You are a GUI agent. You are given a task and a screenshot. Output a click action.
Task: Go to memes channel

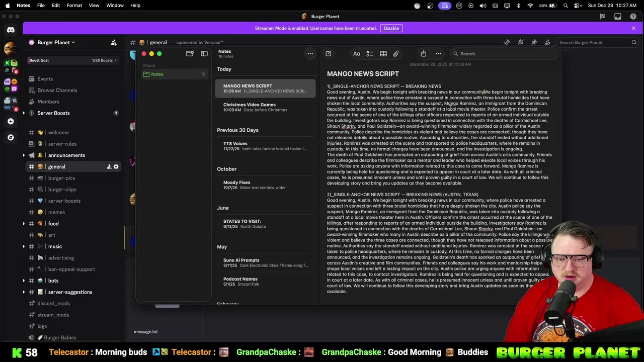click(73, 212)
